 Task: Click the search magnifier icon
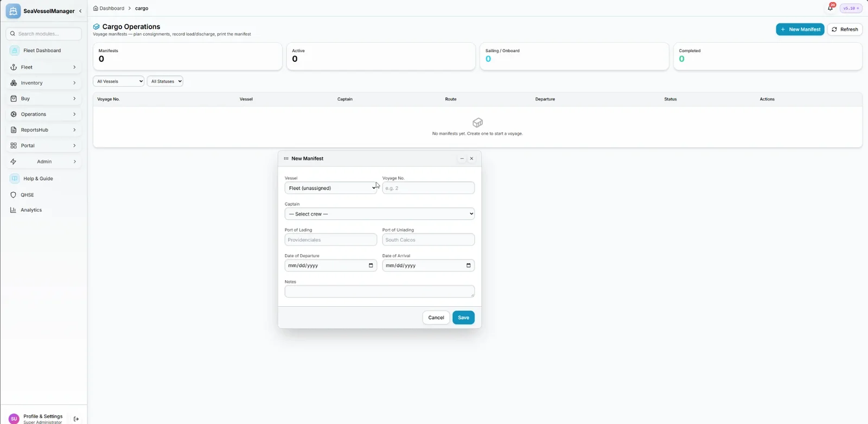click(x=12, y=34)
